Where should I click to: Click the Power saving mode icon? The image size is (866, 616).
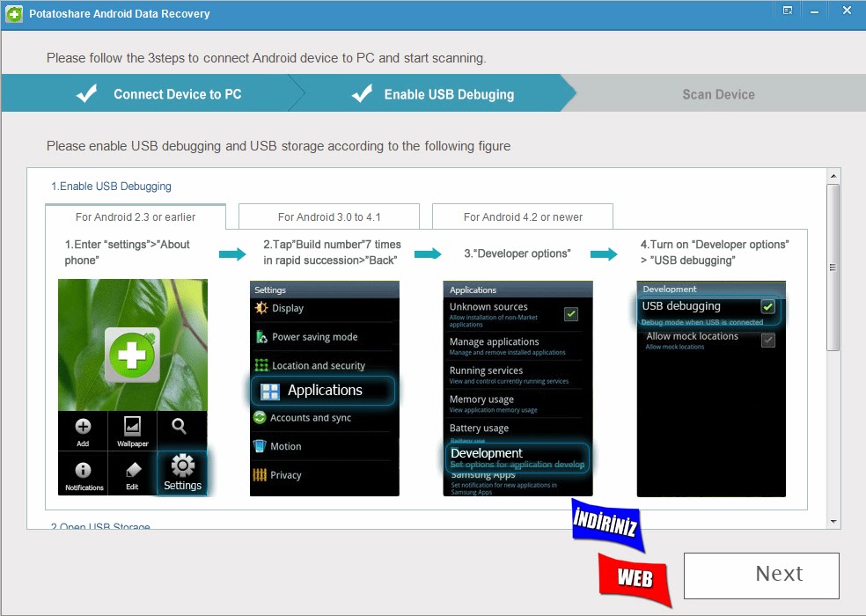tap(261, 336)
